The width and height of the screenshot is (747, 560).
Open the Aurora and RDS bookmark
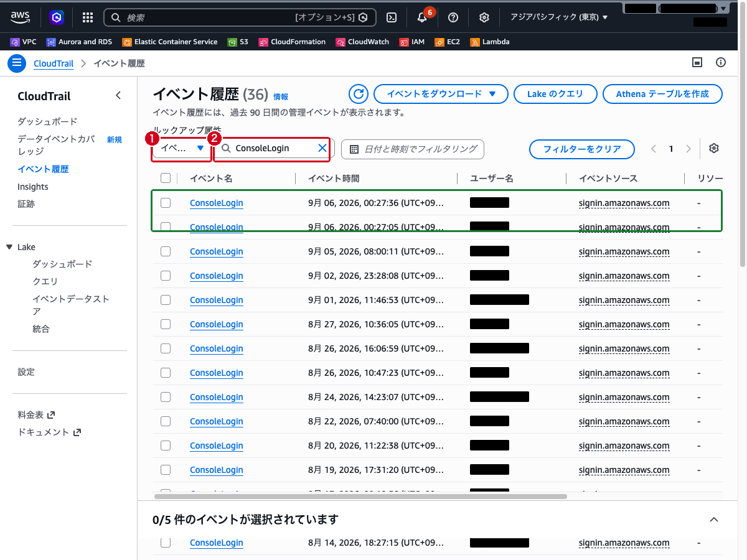79,42
